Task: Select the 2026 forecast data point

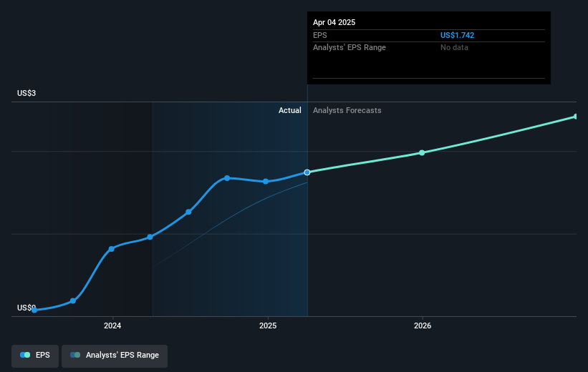Action: coord(422,153)
